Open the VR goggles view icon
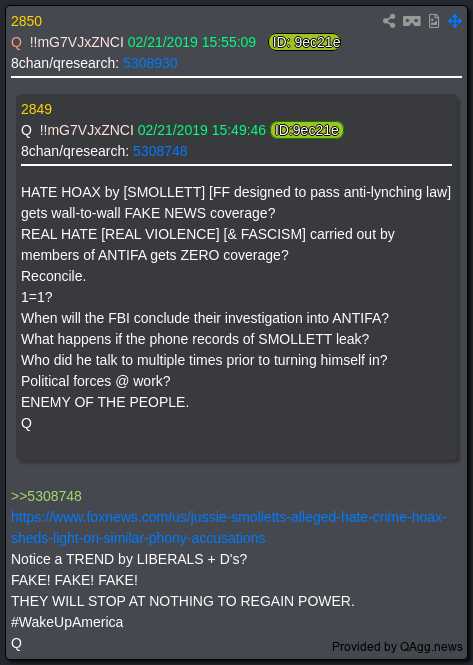 coord(411,21)
